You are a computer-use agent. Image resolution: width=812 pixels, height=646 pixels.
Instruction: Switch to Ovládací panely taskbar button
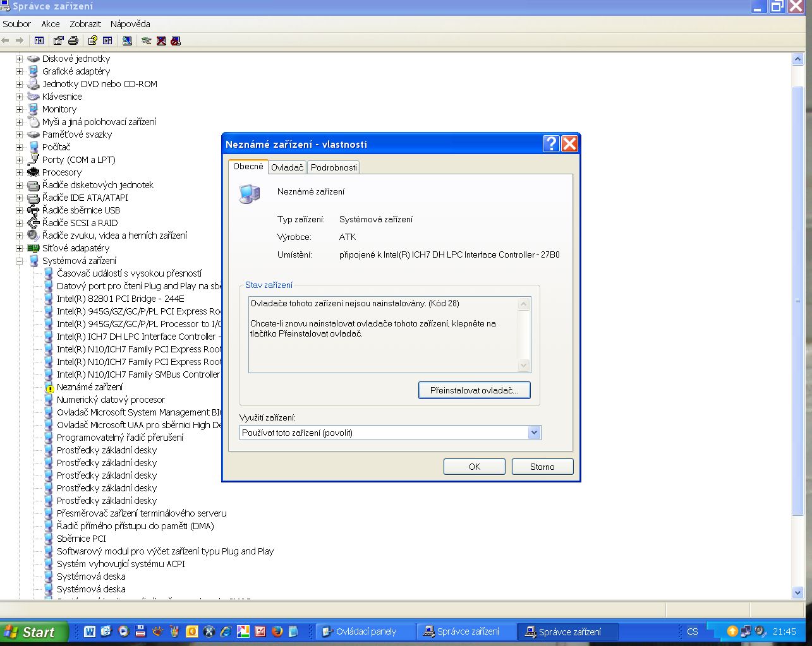point(365,631)
